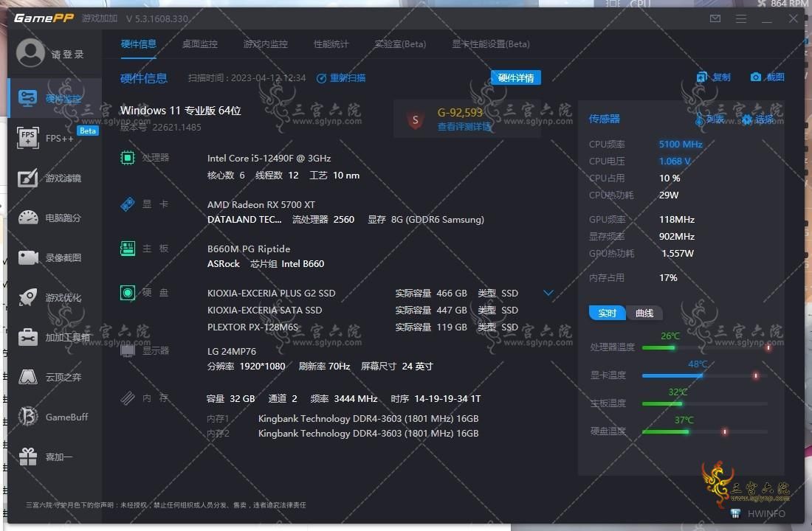Open 喜加一 gift icon
Image resolution: width=812 pixels, height=531 pixels.
(x=28, y=457)
